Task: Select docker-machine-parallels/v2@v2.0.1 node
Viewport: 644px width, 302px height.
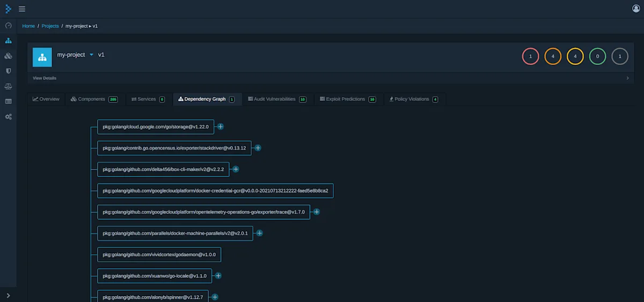Action: (175, 233)
